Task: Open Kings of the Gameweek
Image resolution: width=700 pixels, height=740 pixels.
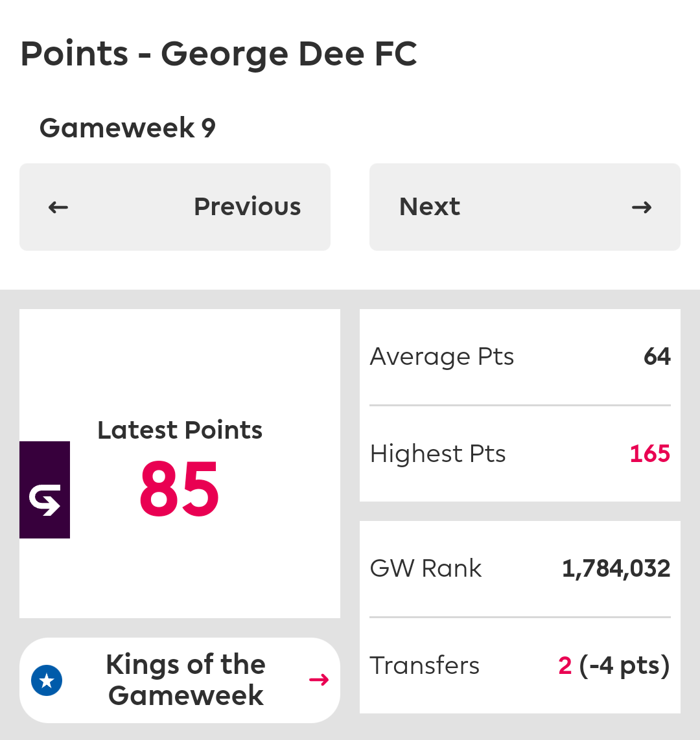Action: pyautogui.click(x=180, y=680)
